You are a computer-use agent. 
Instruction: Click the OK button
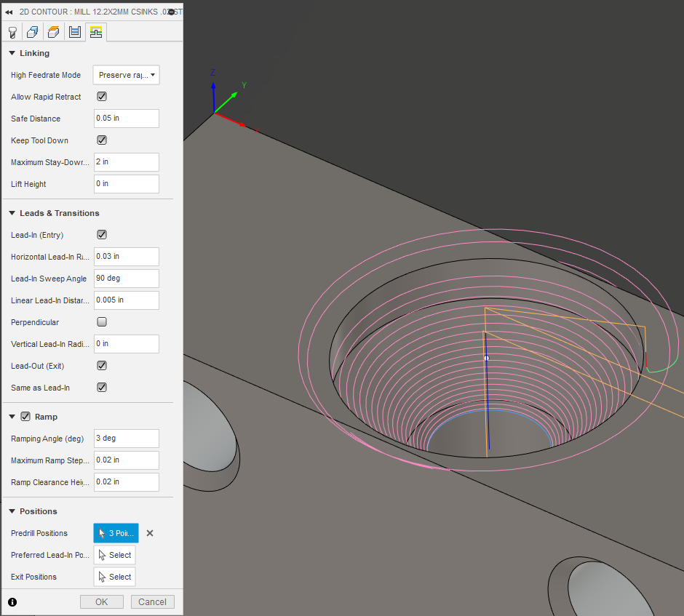click(102, 602)
